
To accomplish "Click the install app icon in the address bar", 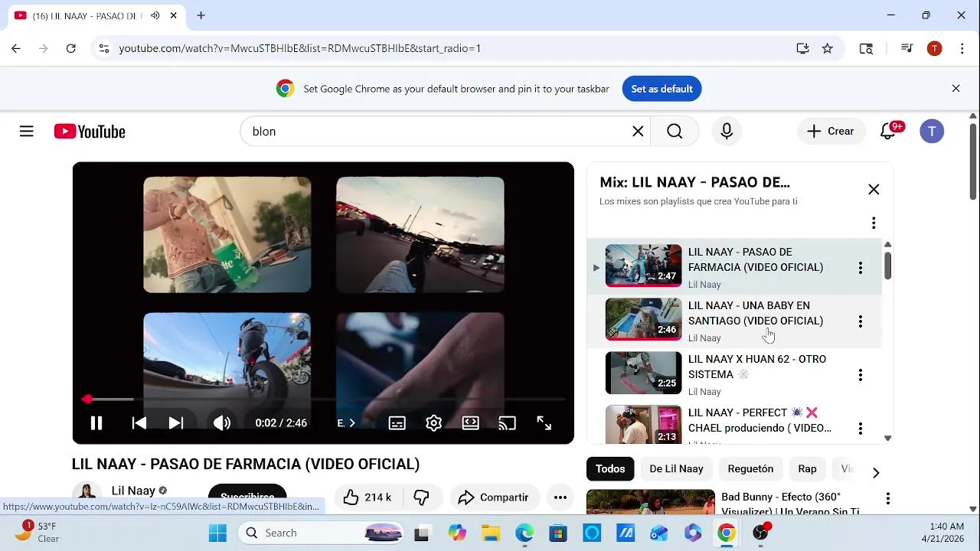I will pyautogui.click(x=802, y=48).
